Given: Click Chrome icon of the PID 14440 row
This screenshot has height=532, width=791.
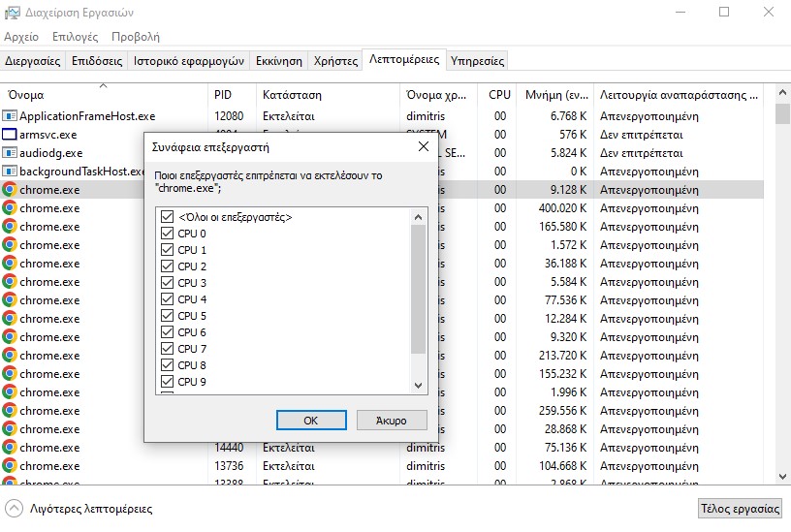Looking at the screenshot, I should [x=10, y=448].
